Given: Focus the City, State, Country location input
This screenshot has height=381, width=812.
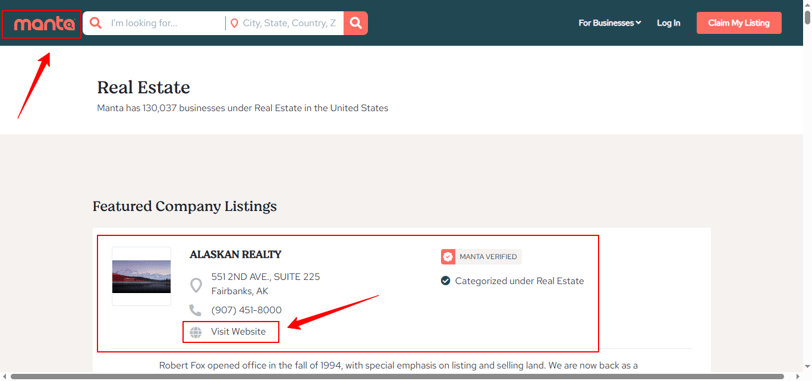Looking at the screenshot, I should coord(289,23).
